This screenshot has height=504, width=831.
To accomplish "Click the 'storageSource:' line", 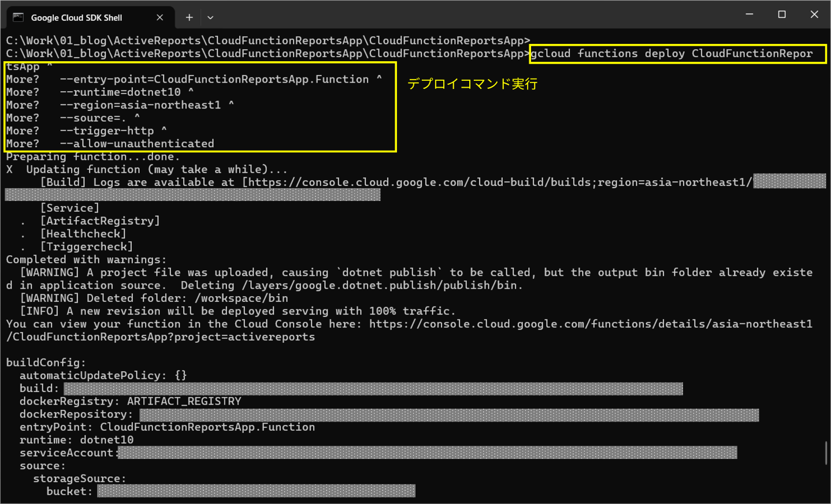I will [80, 479].
